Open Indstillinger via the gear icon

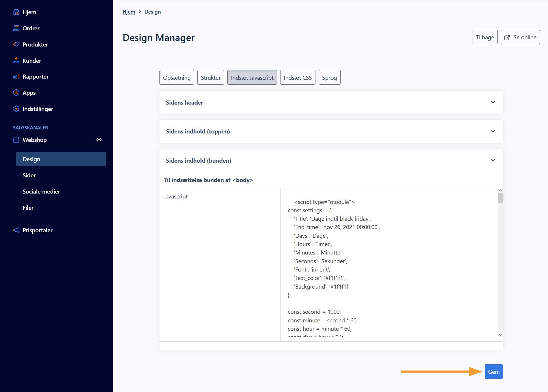click(x=16, y=109)
